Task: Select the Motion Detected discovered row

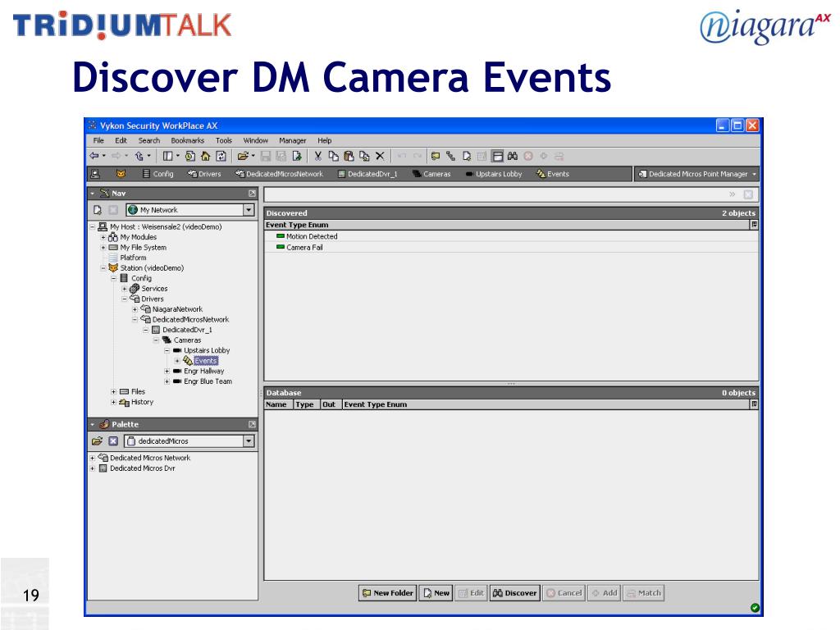Action: (x=511, y=236)
